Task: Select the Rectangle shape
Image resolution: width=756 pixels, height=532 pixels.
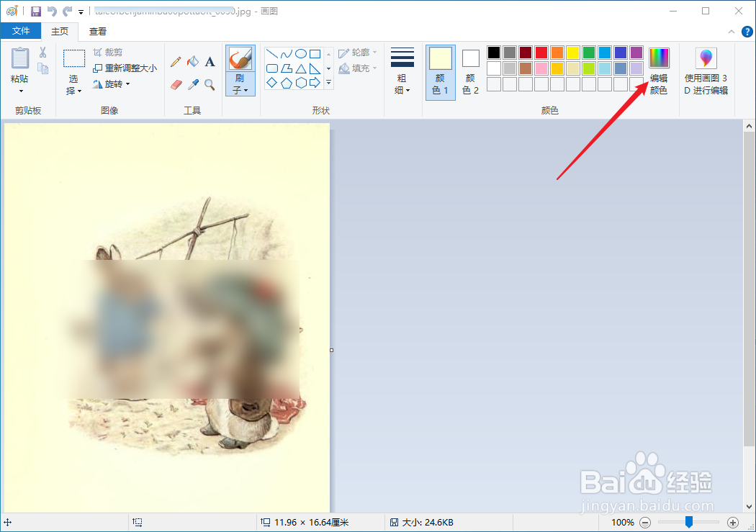Action: pos(315,53)
